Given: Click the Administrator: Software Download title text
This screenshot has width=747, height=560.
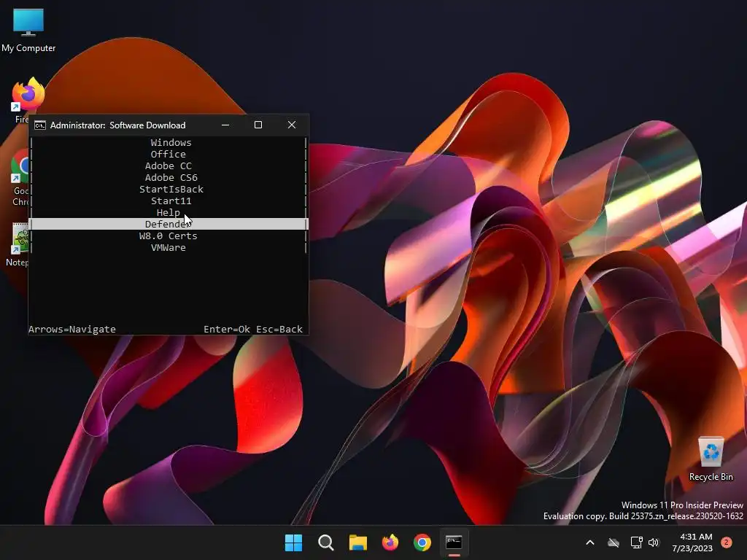Looking at the screenshot, I should [x=117, y=125].
